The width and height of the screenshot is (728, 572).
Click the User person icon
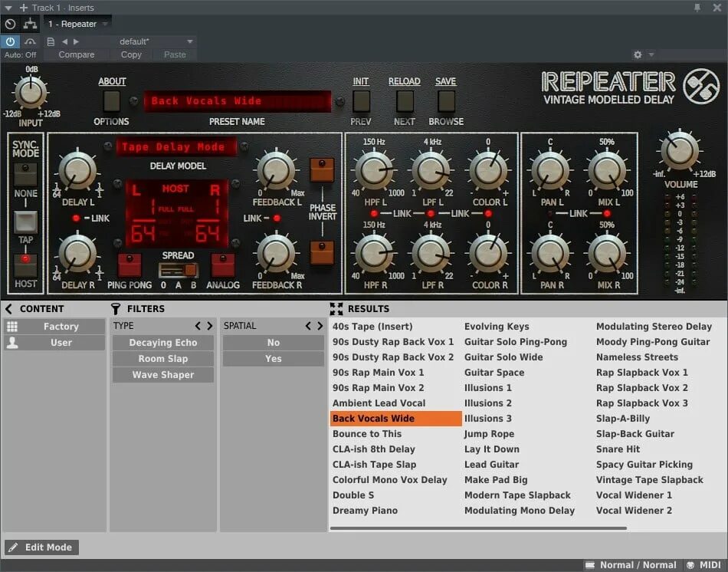pyautogui.click(x=12, y=343)
